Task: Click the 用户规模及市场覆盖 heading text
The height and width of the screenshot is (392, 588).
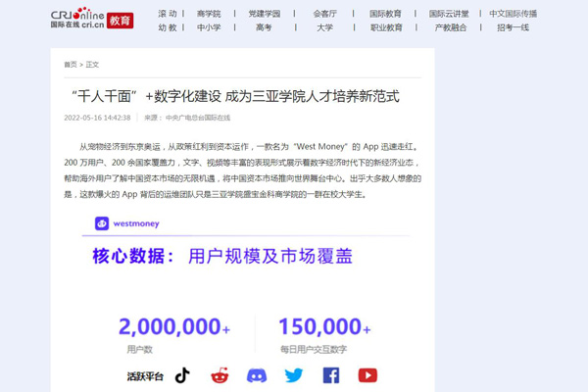Action: (270, 256)
